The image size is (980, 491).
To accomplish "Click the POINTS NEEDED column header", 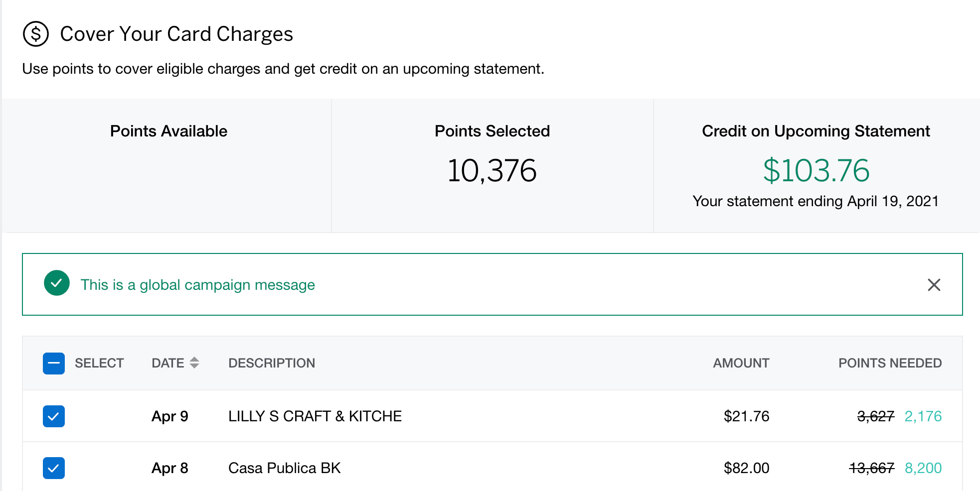I will click(x=890, y=363).
